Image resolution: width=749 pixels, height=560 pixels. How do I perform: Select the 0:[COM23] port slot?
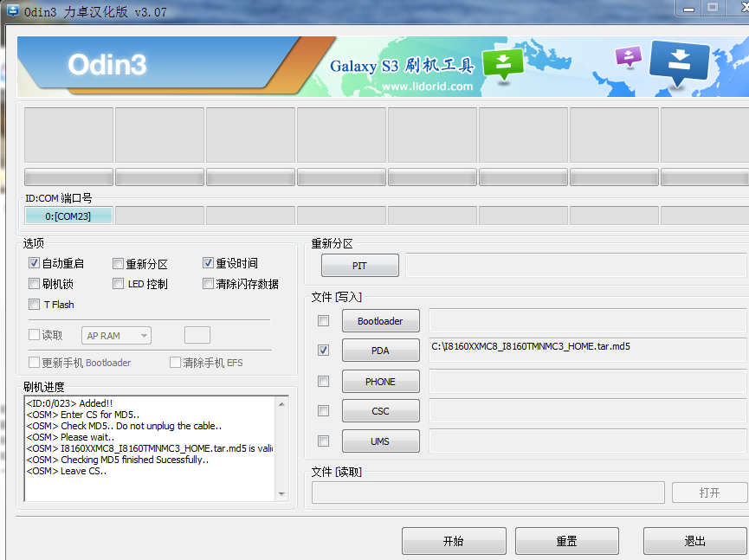(x=68, y=216)
